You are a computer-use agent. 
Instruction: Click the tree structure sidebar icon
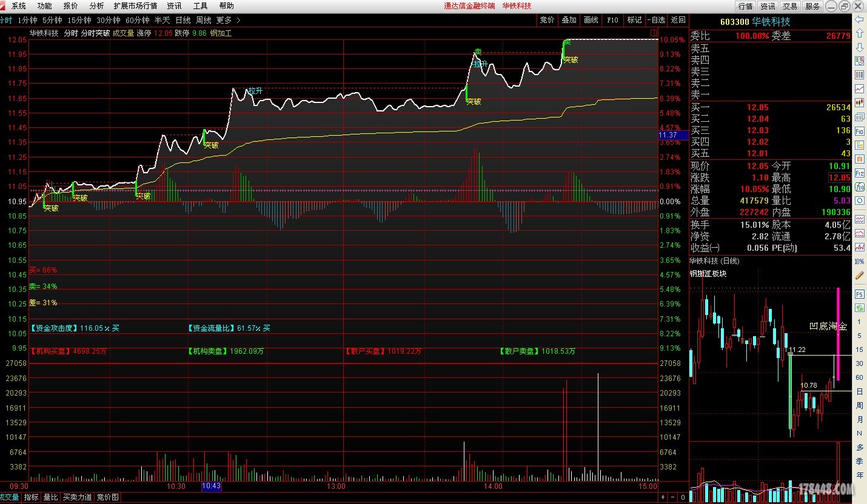tap(859, 145)
